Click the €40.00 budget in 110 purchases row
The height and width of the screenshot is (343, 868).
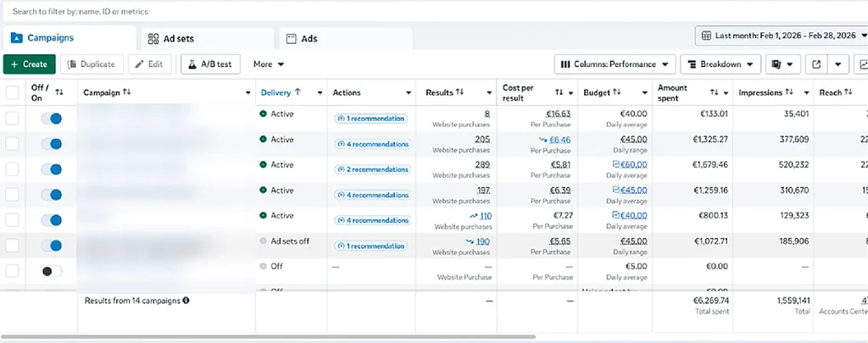click(x=634, y=215)
